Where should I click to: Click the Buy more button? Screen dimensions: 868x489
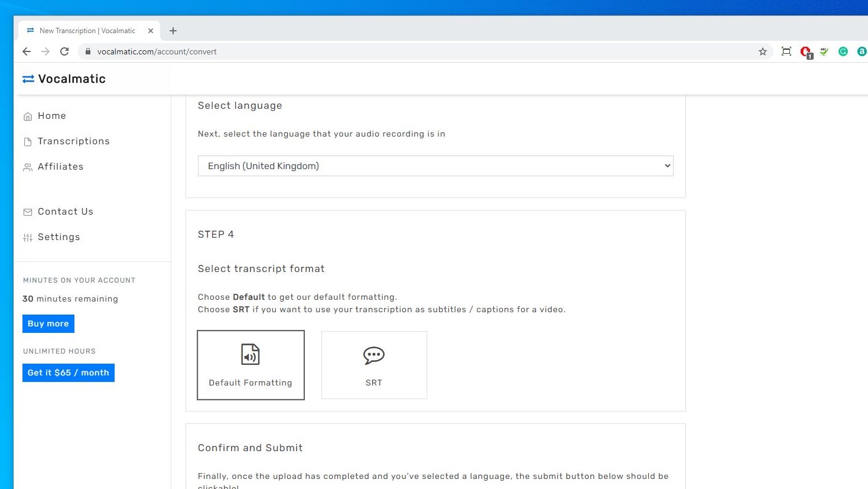[48, 323]
